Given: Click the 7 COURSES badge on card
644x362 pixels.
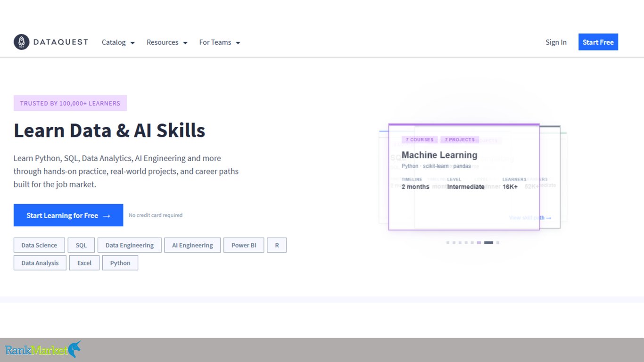Looking at the screenshot, I should 420,140.
